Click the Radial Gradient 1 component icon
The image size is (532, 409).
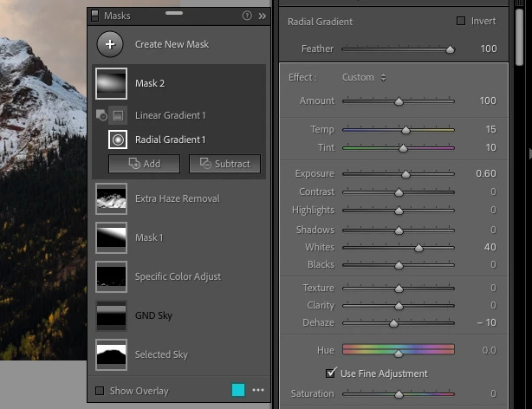(118, 140)
